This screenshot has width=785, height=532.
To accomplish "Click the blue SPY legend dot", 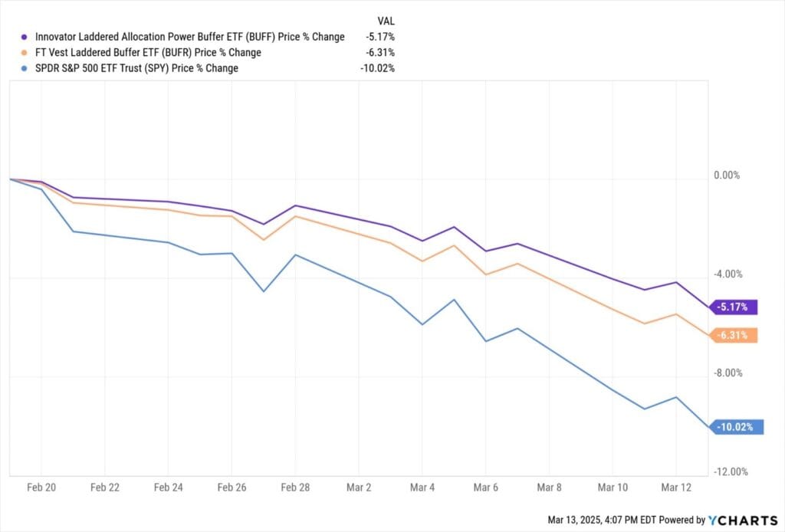I will (25, 68).
